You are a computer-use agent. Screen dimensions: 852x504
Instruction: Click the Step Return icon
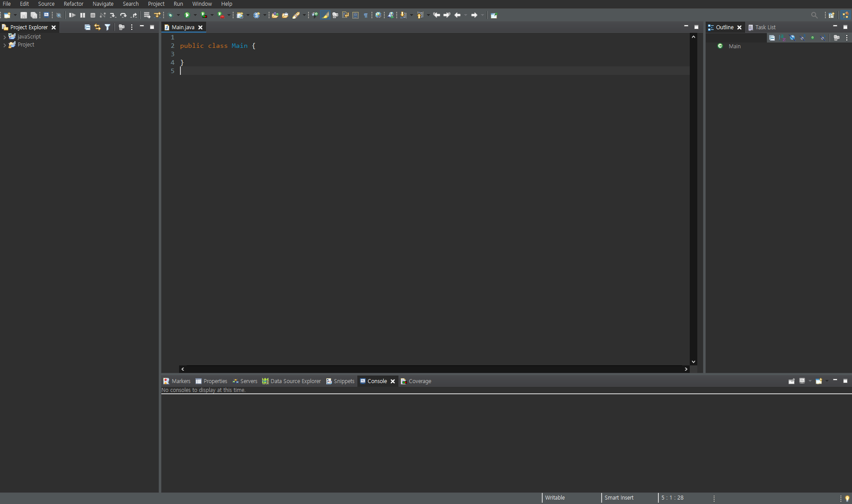134,15
